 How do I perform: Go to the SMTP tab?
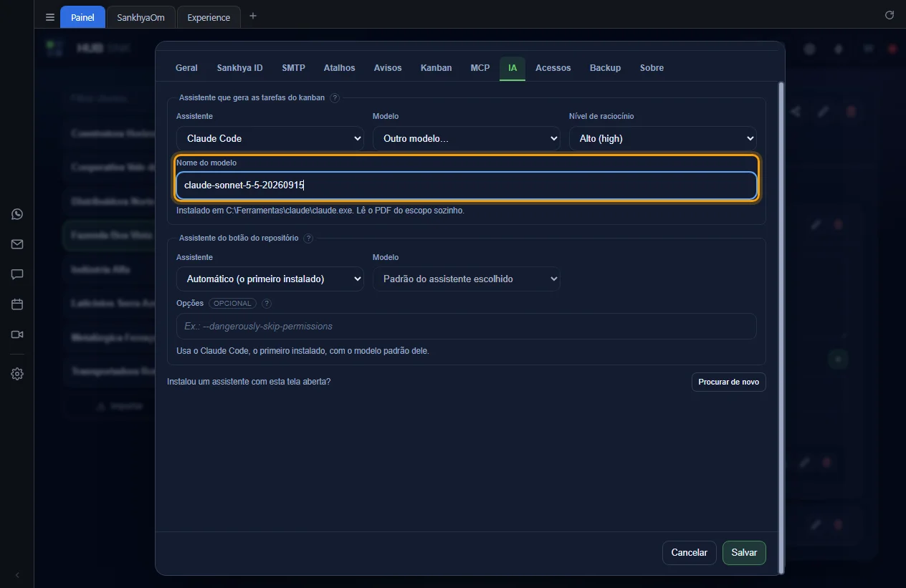click(293, 68)
